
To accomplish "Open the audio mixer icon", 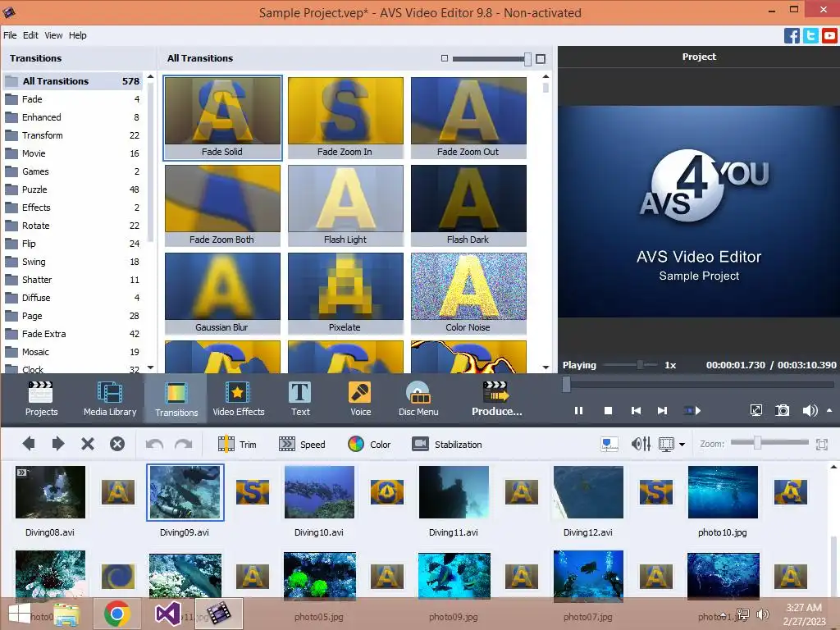I will coord(641,444).
